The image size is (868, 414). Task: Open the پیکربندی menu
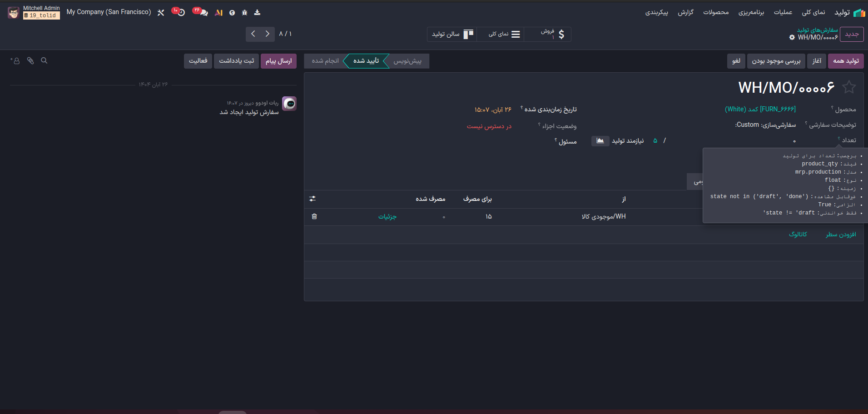tap(656, 12)
